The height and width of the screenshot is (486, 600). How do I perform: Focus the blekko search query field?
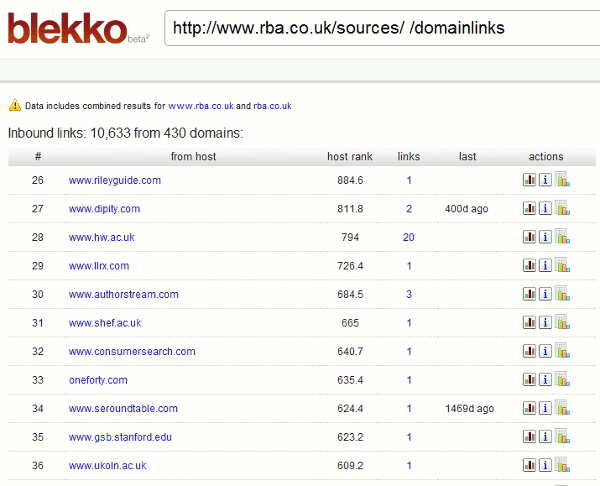click(x=382, y=28)
